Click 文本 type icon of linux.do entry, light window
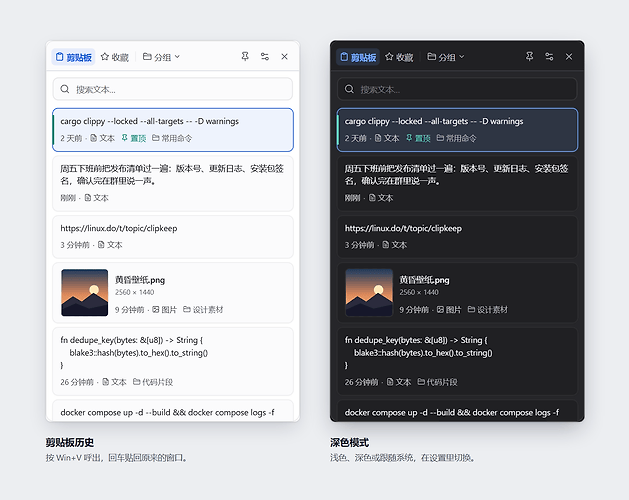The width and height of the screenshot is (629, 500). coord(101,244)
